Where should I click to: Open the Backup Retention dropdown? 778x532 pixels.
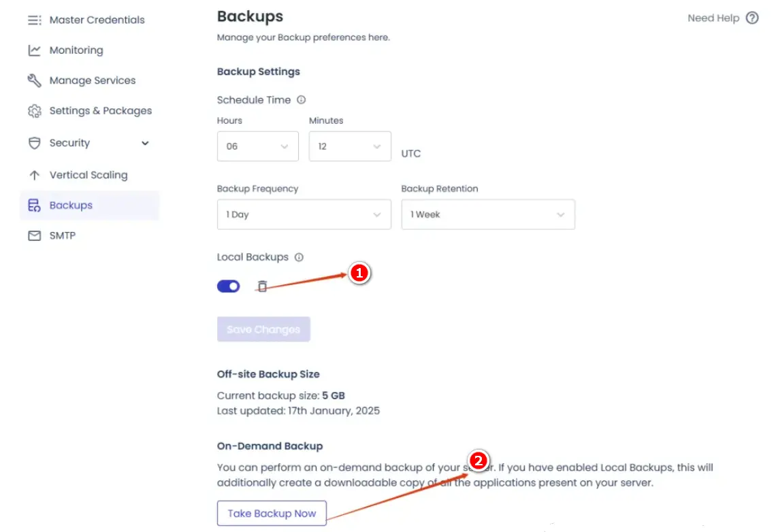click(487, 214)
